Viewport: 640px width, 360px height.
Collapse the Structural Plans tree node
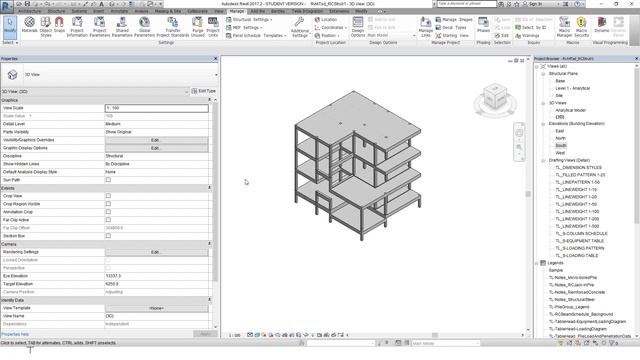[543, 74]
